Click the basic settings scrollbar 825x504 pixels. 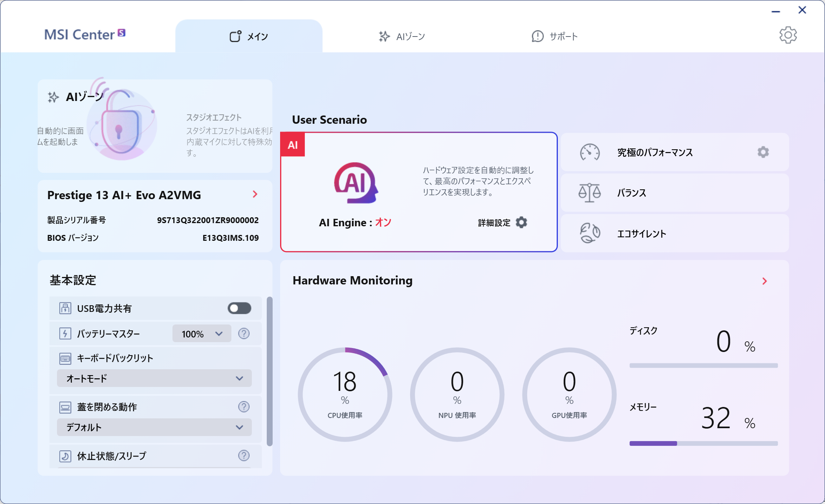pos(269,371)
